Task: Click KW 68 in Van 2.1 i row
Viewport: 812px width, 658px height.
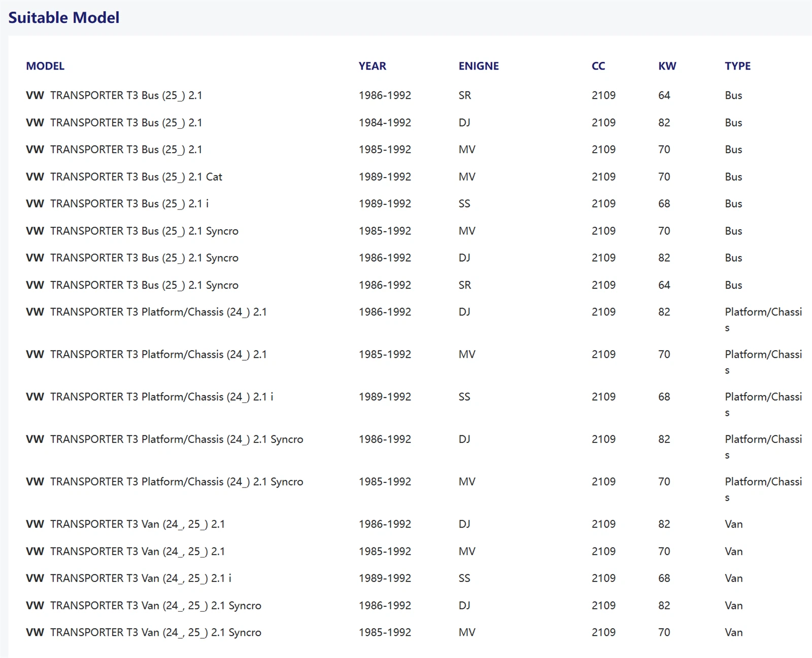Action: coord(664,578)
